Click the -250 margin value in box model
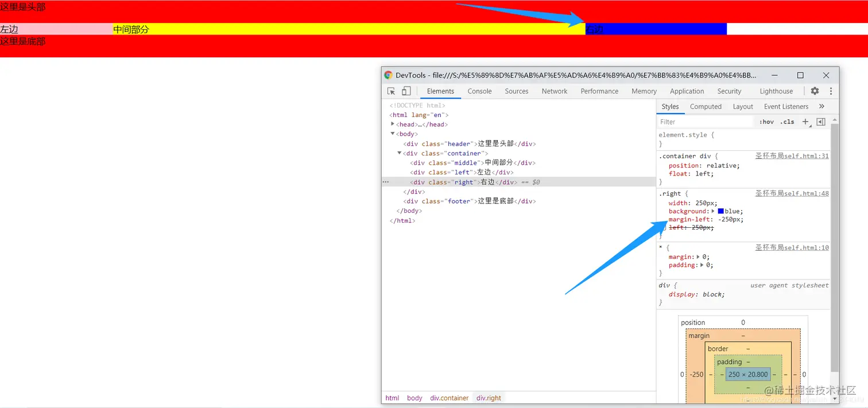The width and height of the screenshot is (868, 408). [x=696, y=374]
